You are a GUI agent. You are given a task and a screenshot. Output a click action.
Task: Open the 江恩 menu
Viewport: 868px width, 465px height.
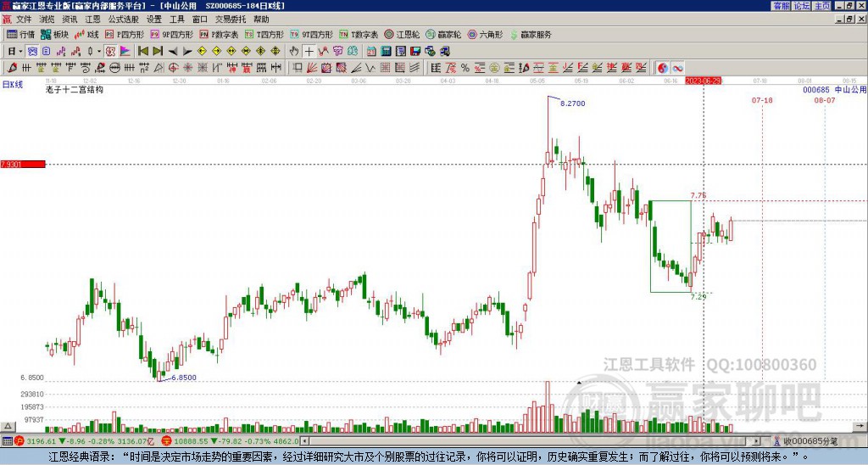(92, 20)
